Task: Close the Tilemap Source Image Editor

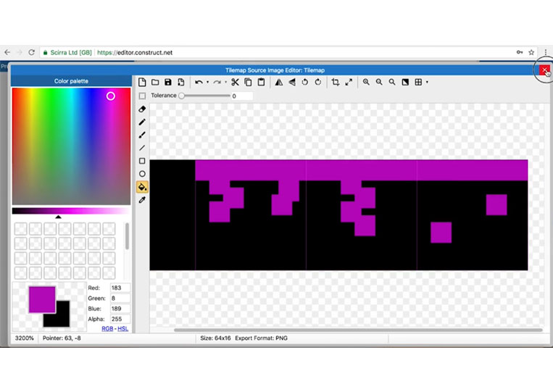Action: tap(544, 70)
